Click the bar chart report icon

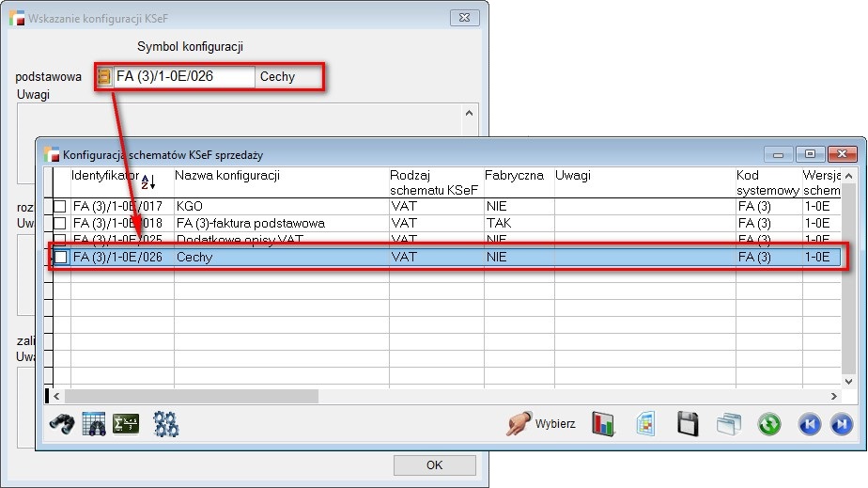coord(602,424)
